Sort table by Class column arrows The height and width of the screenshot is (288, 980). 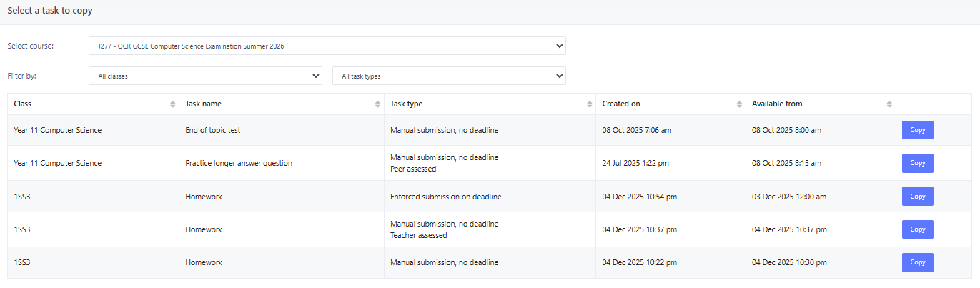click(x=172, y=104)
